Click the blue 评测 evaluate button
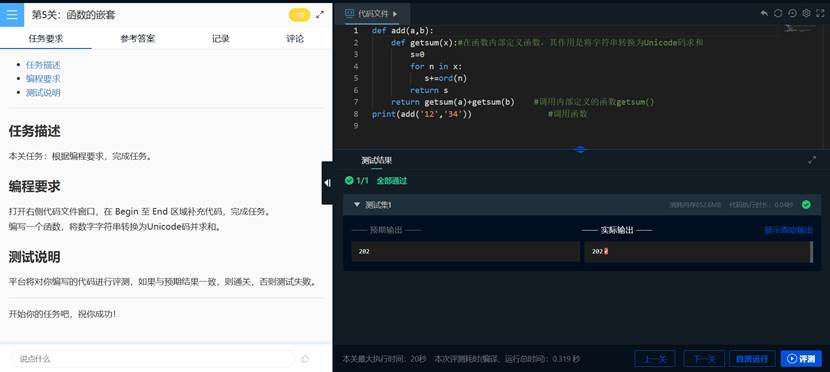 click(801, 358)
